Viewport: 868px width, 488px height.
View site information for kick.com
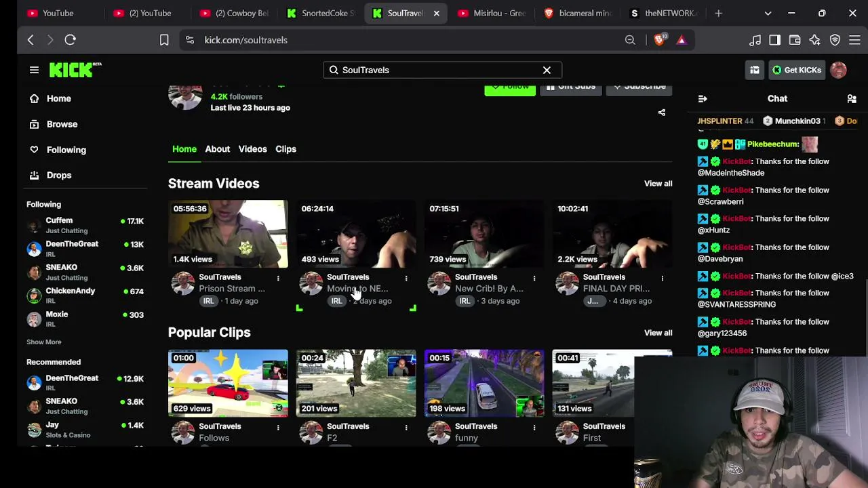click(190, 40)
